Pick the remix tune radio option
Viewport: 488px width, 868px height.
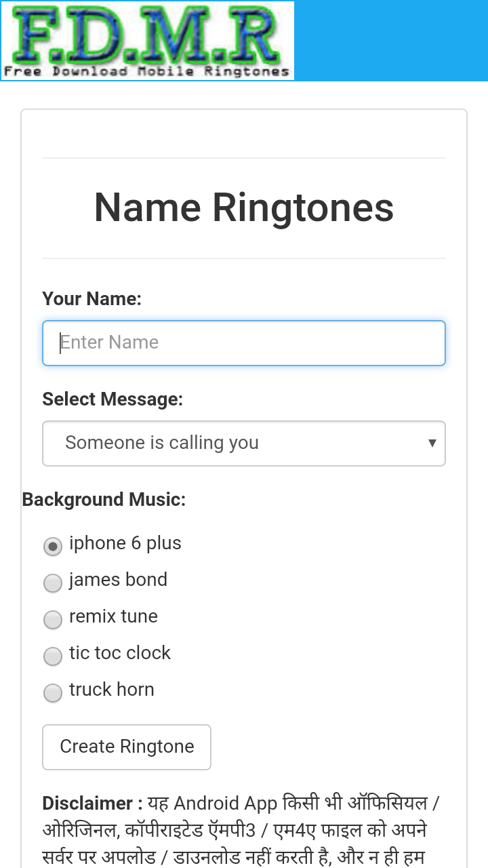tap(53, 619)
